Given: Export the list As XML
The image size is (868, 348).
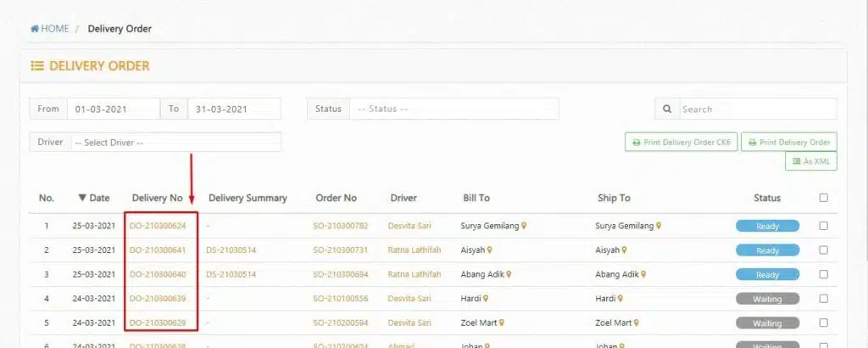Looking at the screenshot, I should point(811,161).
